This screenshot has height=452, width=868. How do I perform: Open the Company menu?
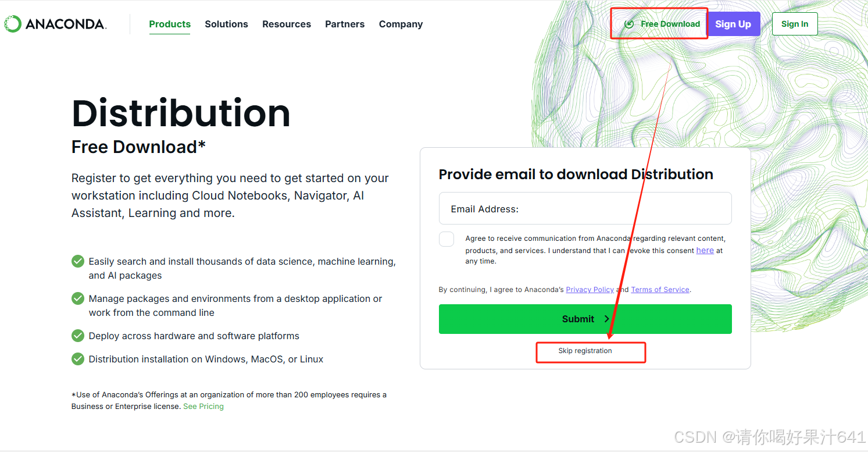pyautogui.click(x=401, y=24)
